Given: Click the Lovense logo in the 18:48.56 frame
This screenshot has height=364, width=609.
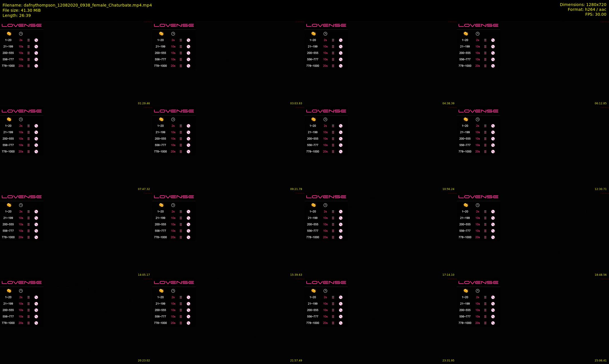Looking at the screenshot, I should [x=478, y=197].
